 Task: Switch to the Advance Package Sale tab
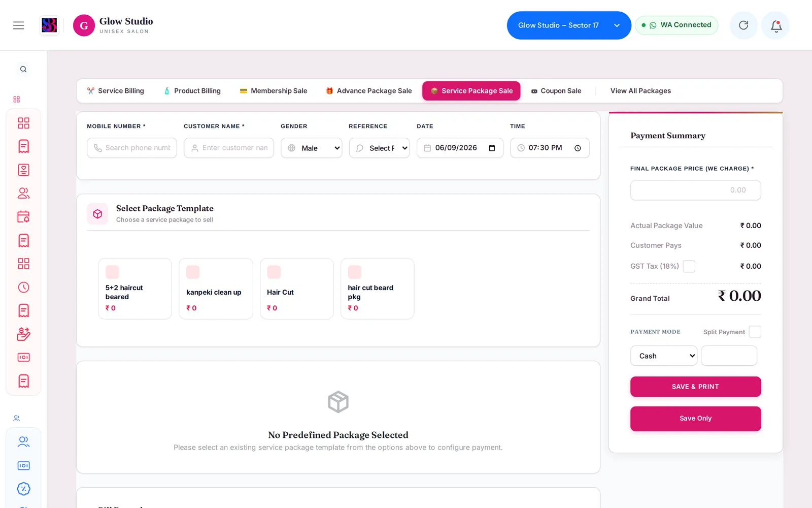click(x=369, y=91)
